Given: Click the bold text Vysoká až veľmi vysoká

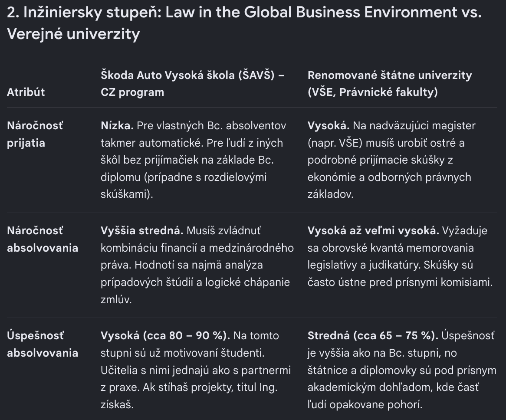Looking at the screenshot, I should point(373,231).
